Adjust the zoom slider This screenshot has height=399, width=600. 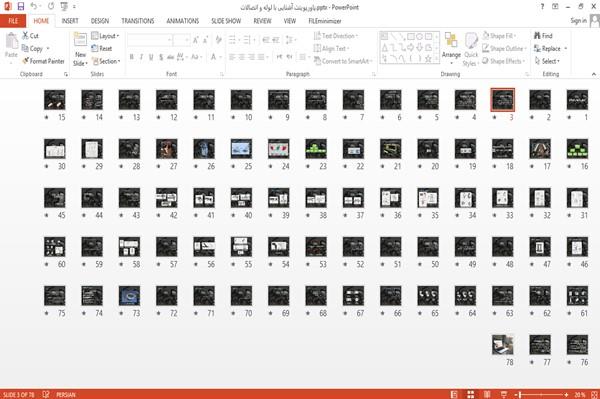tap(541, 394)
